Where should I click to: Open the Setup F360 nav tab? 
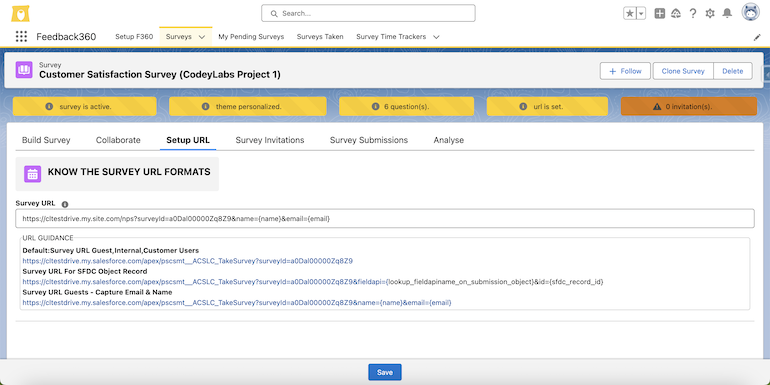click(134, 36)
